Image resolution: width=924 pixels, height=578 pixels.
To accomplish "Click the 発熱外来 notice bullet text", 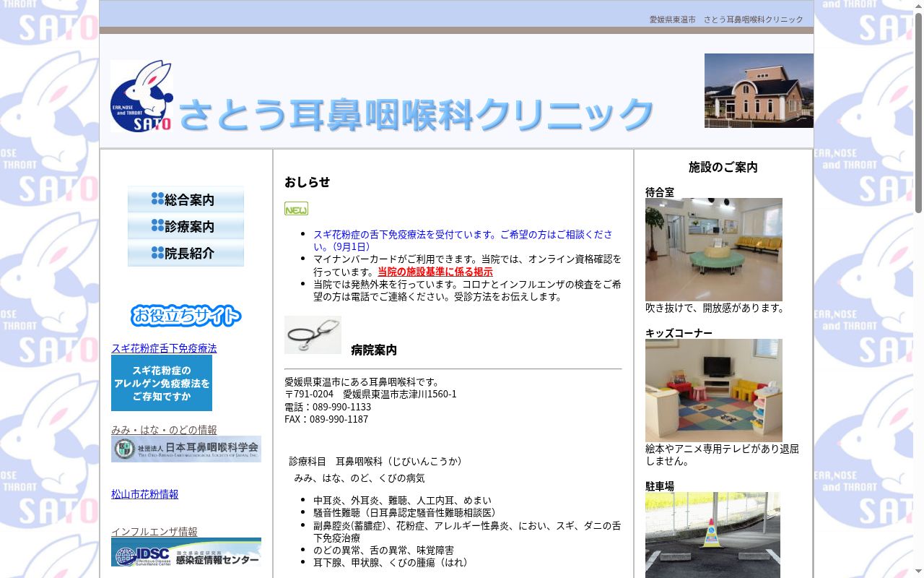I will (467, 290).
